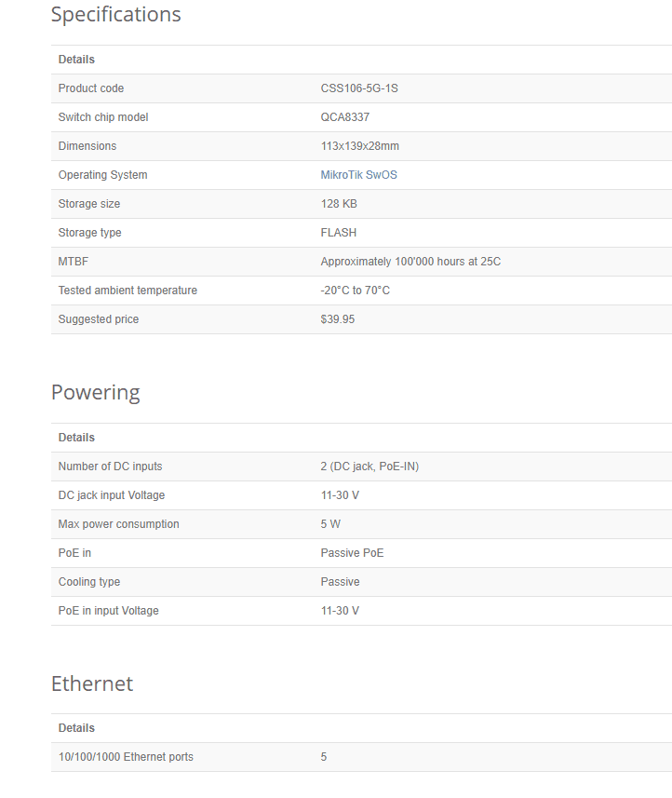The width and height of the screenshot is (672, 798).
Task: Click the Ethernet section heading
Action: (x=91, y=683)
